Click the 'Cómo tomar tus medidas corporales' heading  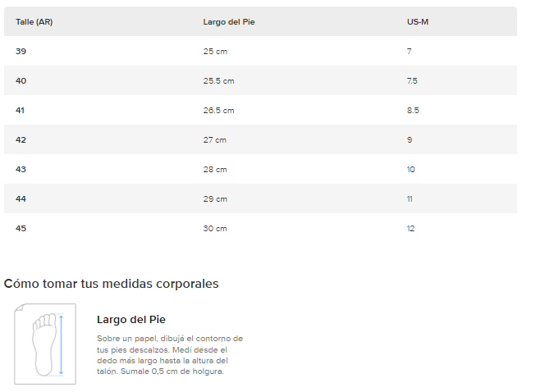point(111,284)
